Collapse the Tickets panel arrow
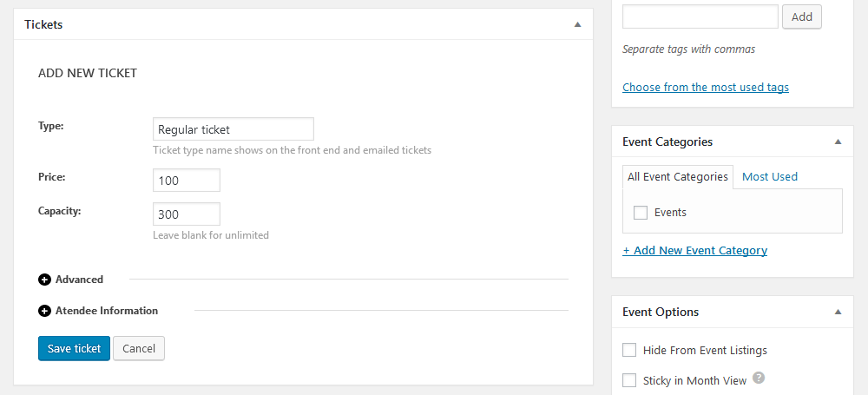The image size is (868, 395). 577,24
